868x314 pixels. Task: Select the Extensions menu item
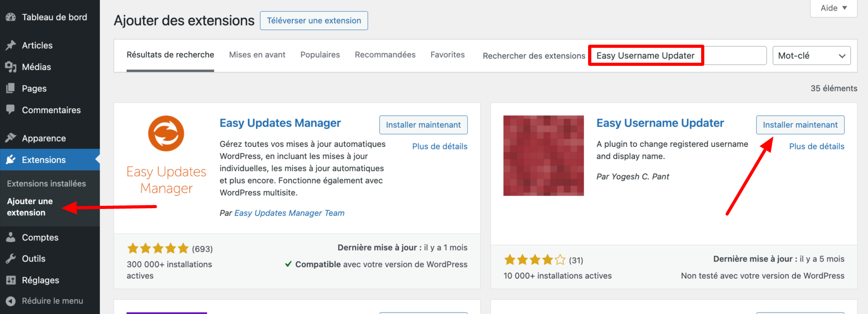pos(50,160)
